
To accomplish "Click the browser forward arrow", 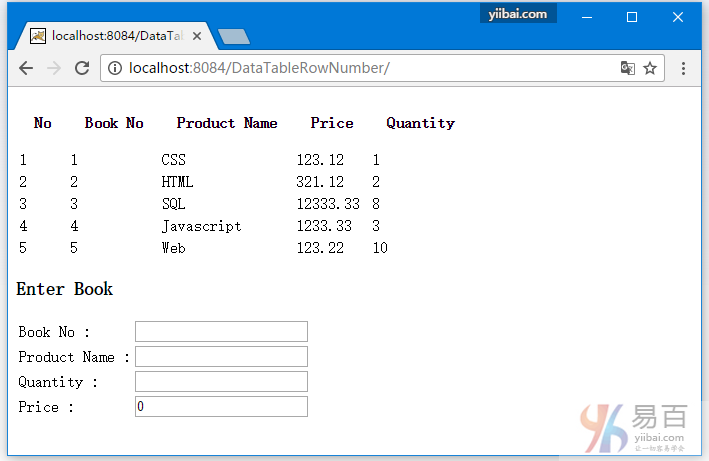I will 54,68.
